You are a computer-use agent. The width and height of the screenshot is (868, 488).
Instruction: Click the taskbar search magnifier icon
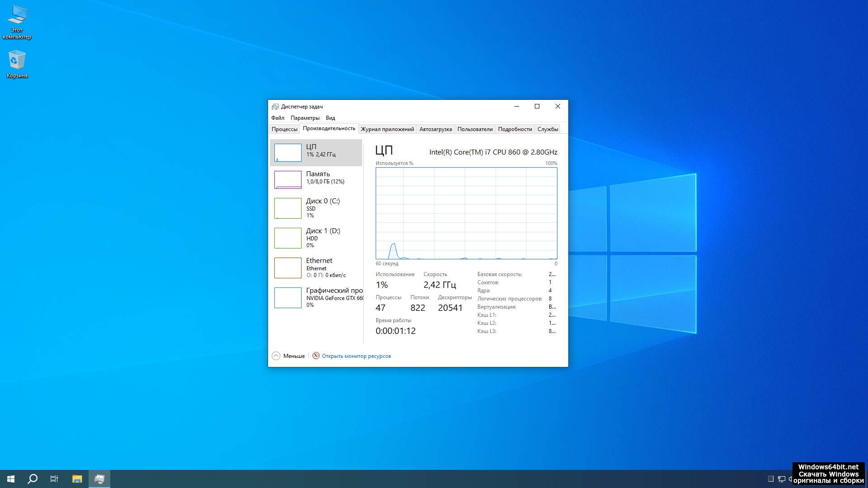(33, 479)
